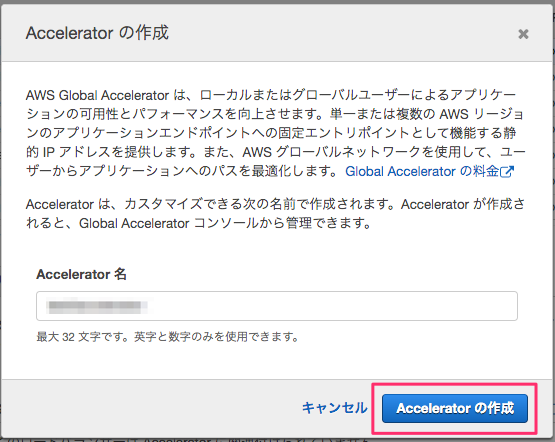Close the Accelerator の作成 dialog
Image resolution: width=555 pixels, height=442 pixels.
523,34
